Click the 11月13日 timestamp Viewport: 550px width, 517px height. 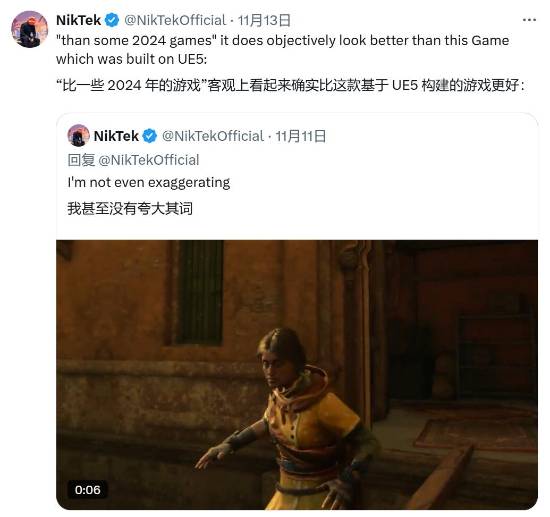pyautogui.click(x=264, y=20)
